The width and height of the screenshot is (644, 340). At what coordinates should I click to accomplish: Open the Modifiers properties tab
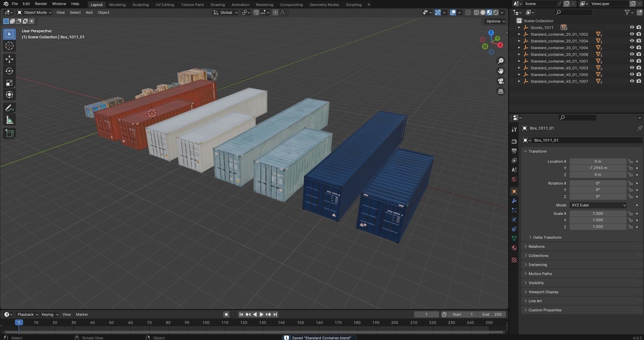click(x=514, y=201)
